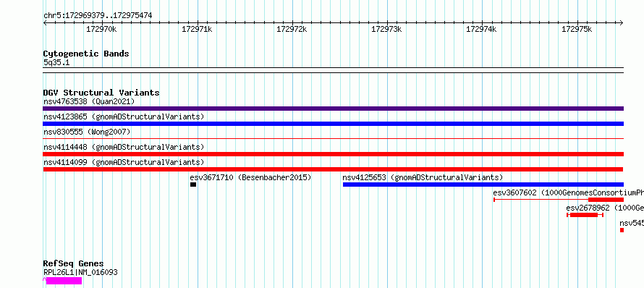Click the 5q35.1 band label
The image size is (644, 288).
tap(56, 62)
